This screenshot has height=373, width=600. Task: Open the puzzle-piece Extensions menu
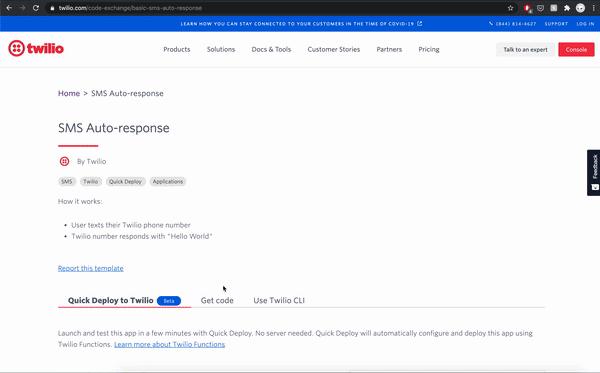click(567, 8)
